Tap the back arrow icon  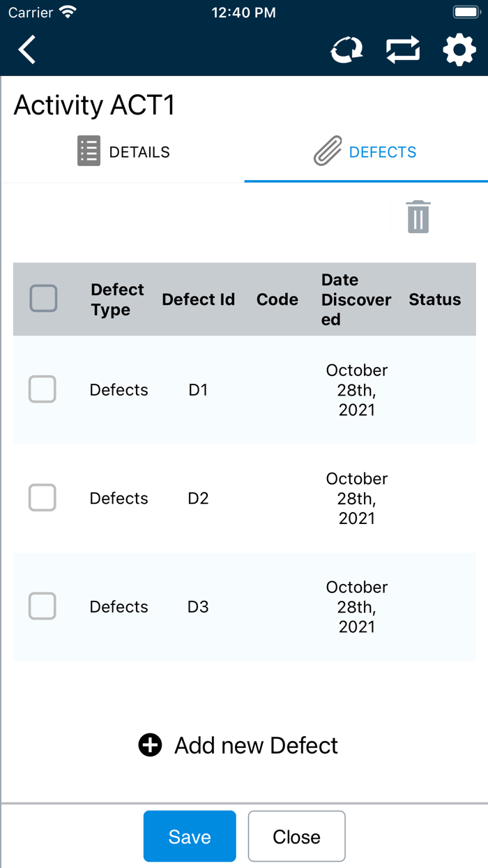click(27, 50)
